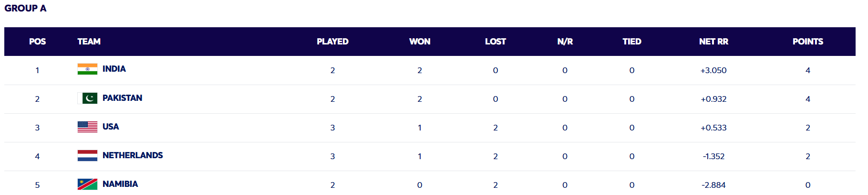The image size is (868, 195).
Task: Click the NET RR column header
Action: [713, 42]
